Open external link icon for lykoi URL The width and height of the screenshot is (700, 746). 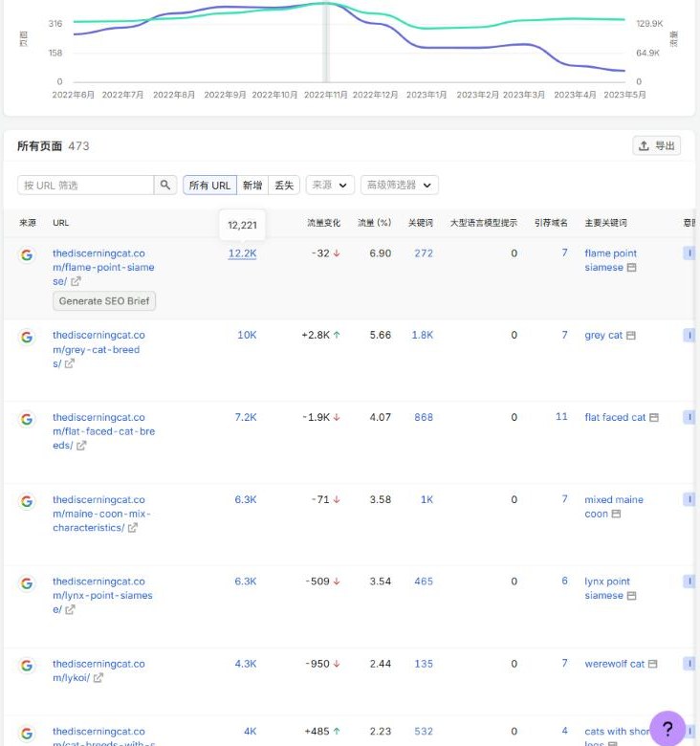point(98,678)
